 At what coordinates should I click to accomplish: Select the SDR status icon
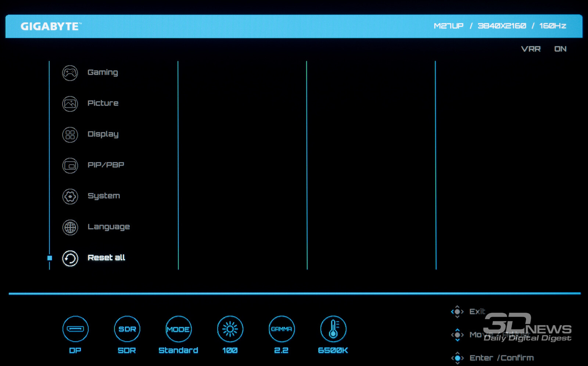(x=127, y=329)
